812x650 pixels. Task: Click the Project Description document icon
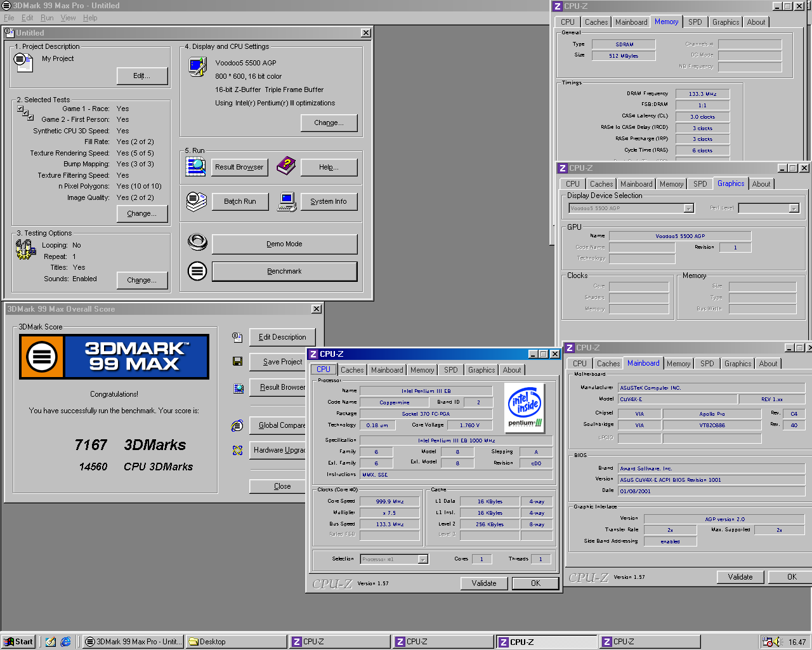coord(23,62)
